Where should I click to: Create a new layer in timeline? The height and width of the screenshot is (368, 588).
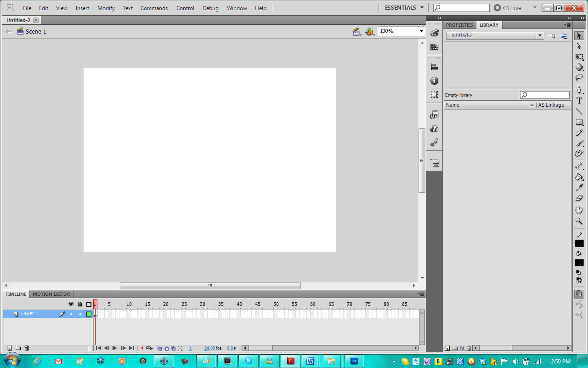click(x=9, y=348)
